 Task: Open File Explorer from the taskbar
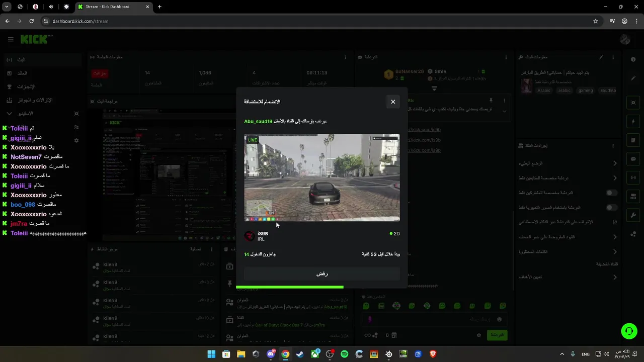tap(241, 354)
